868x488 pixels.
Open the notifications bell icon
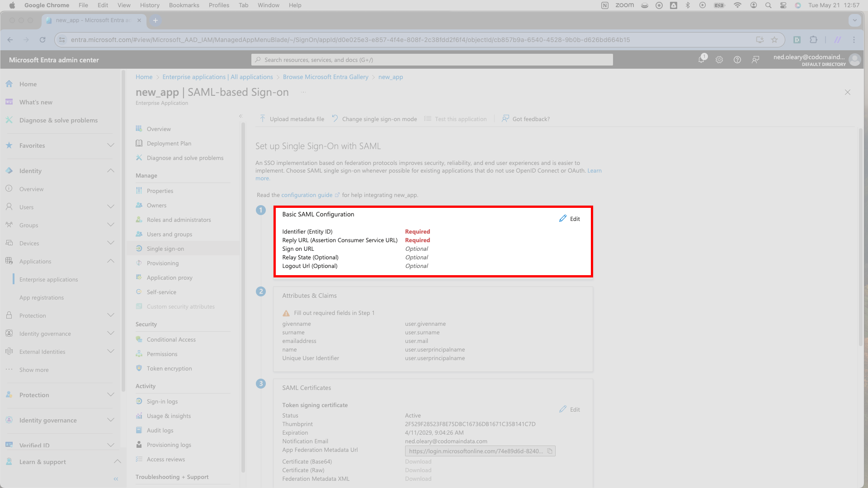(701, 60)
